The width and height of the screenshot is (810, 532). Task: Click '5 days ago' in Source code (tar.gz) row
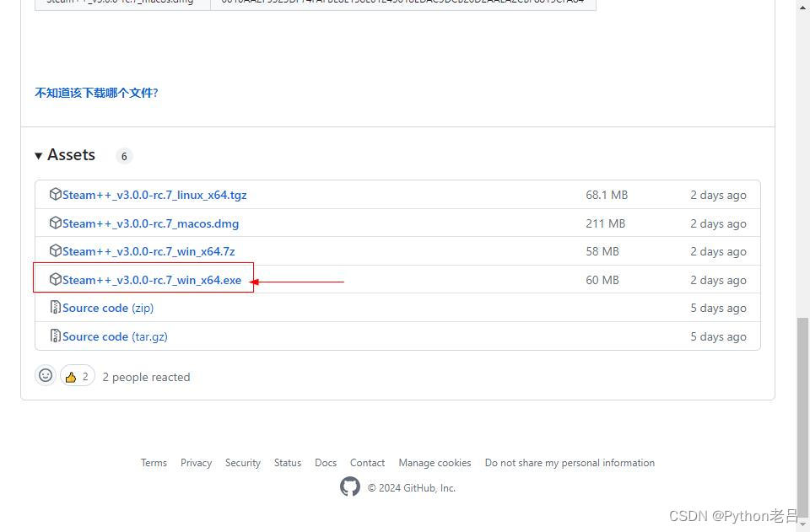(x=719, y=337)
